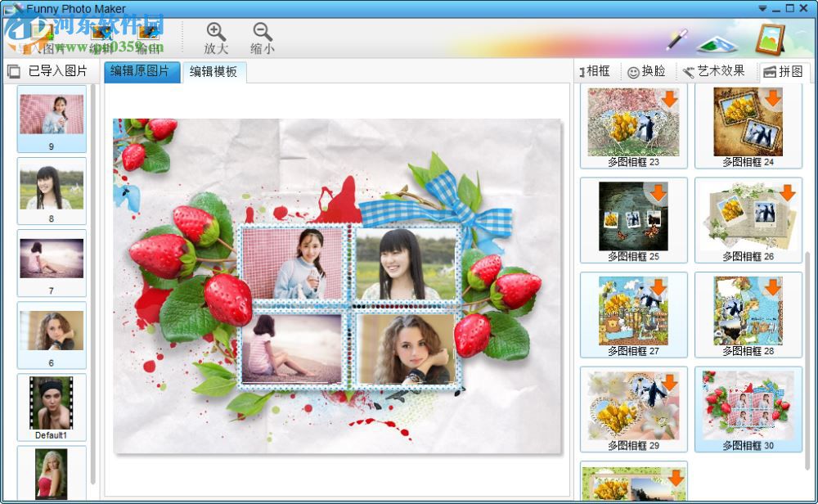This screenshot has width=818, height=504.
Task: Click the 编辑原图片 edit photo tab
Action: pos(141,72)
